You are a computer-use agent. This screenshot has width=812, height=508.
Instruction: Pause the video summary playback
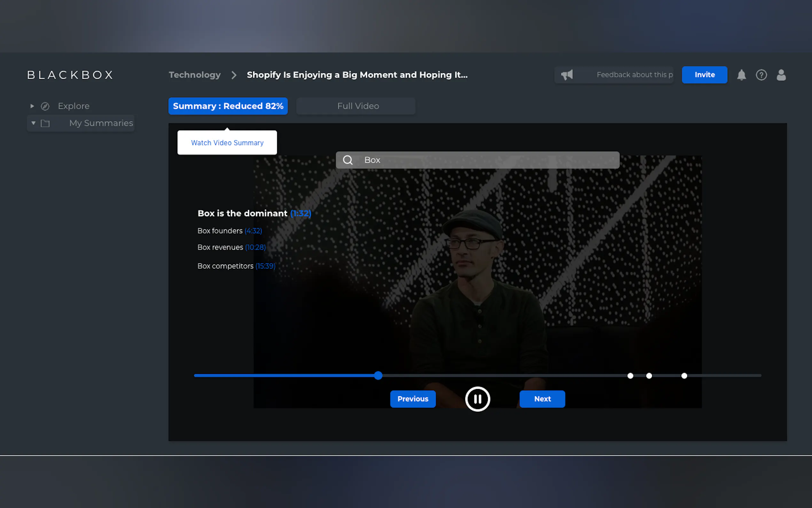[477, 399]
